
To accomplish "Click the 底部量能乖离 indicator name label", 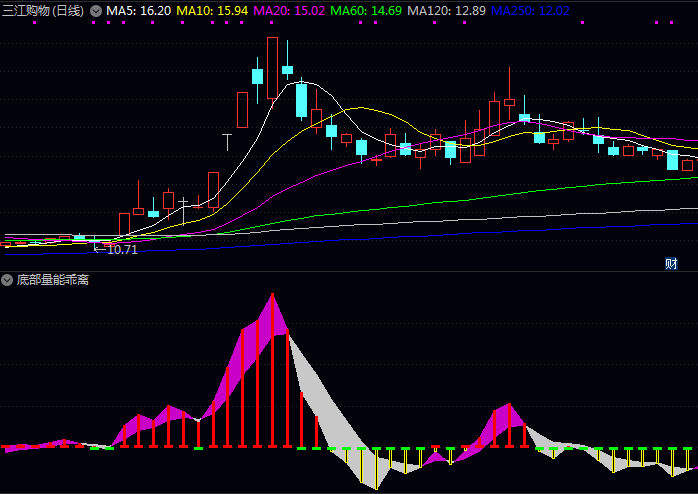I will coord(52,280).
